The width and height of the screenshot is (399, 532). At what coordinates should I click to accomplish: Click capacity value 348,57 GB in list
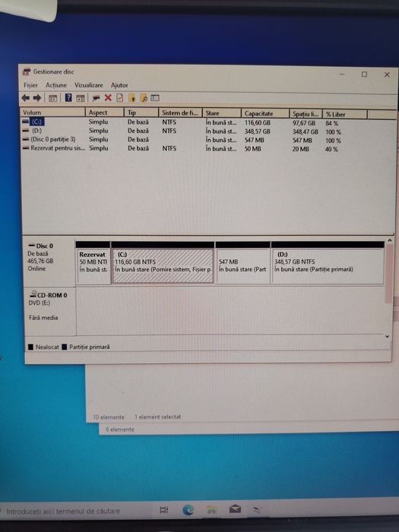point(257,131)
